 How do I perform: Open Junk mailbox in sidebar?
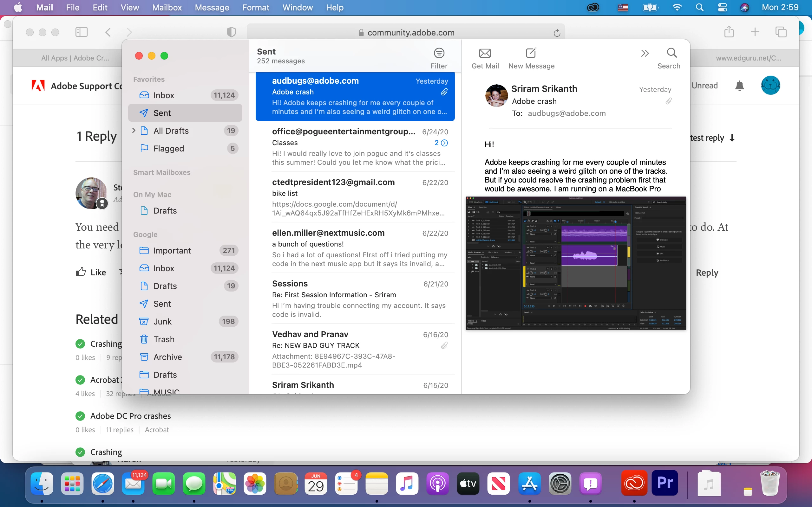click(x=162, y=321)
